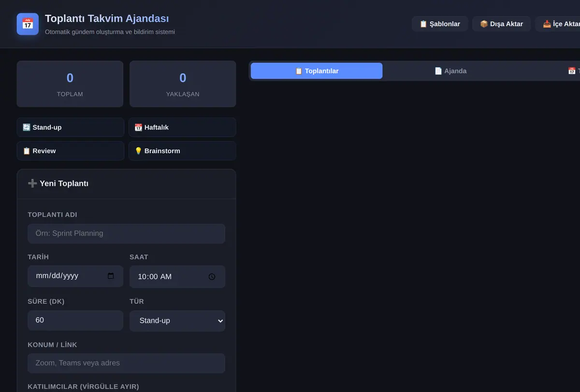Choose the Brainstorm quick template

[182, 151]
